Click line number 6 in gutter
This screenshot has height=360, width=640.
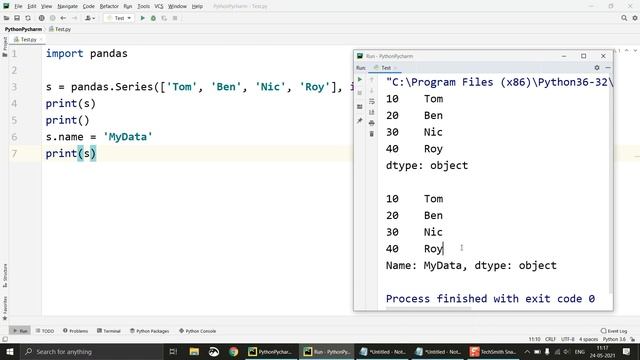pyautogui.click(x=14, y=137)
